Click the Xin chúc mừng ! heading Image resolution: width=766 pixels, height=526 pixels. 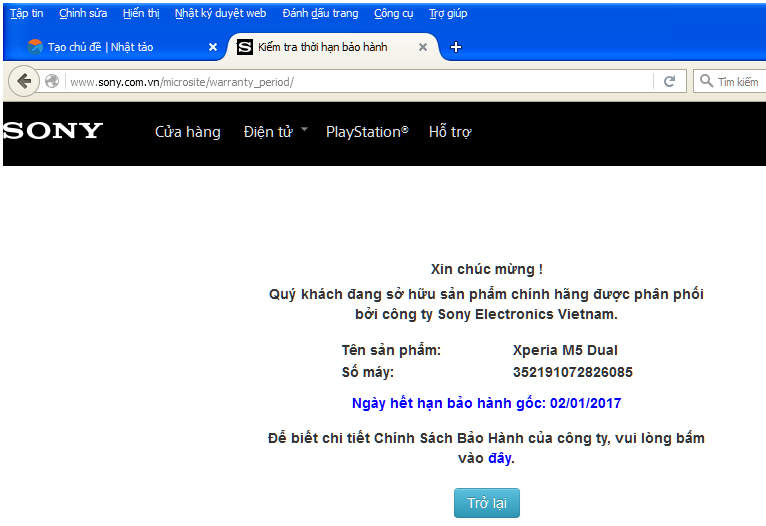(487, 269)
